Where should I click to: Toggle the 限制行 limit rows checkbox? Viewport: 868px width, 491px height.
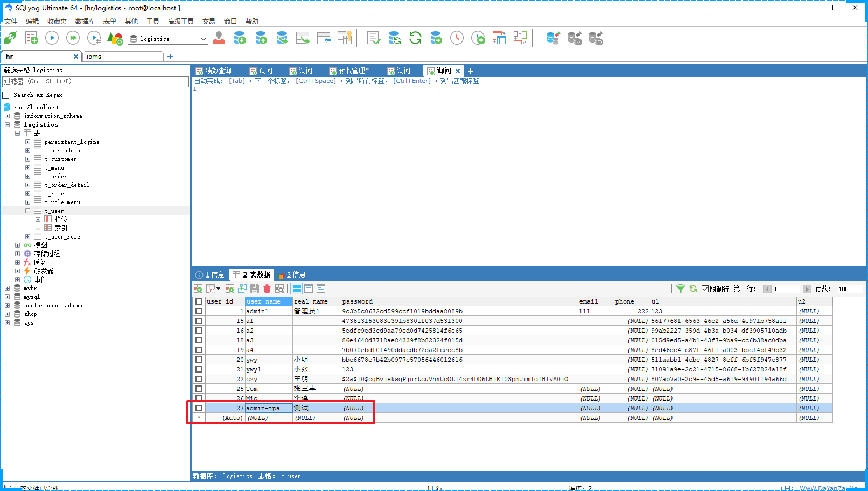(x=705, y=289)
